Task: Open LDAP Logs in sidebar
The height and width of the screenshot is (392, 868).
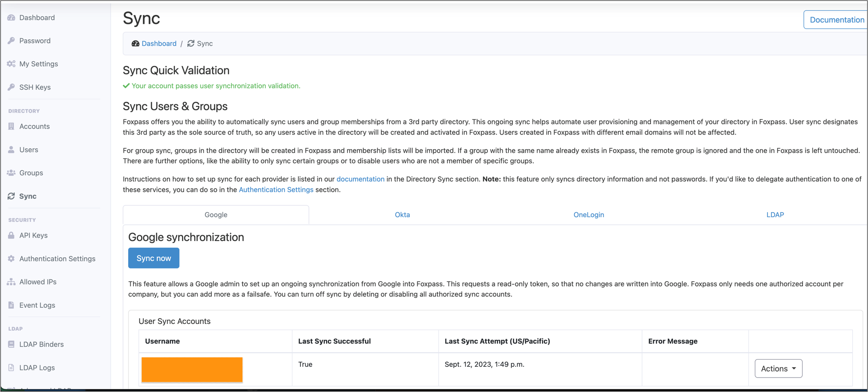Action: tap(37, 368)
